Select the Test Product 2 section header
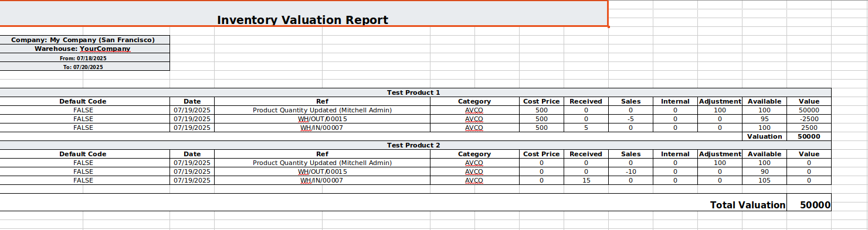The height and width of the screenshot is (230, 868). coord(413,145)
